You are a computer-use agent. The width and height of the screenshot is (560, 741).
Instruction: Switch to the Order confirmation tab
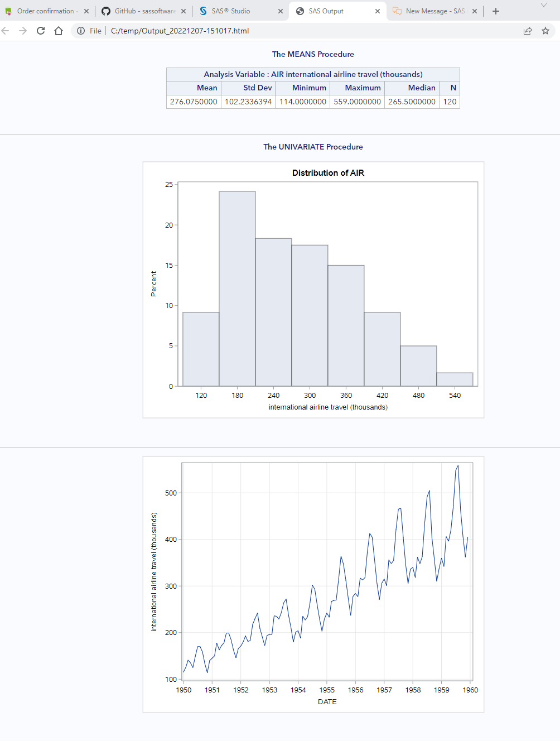coord(45,11)
